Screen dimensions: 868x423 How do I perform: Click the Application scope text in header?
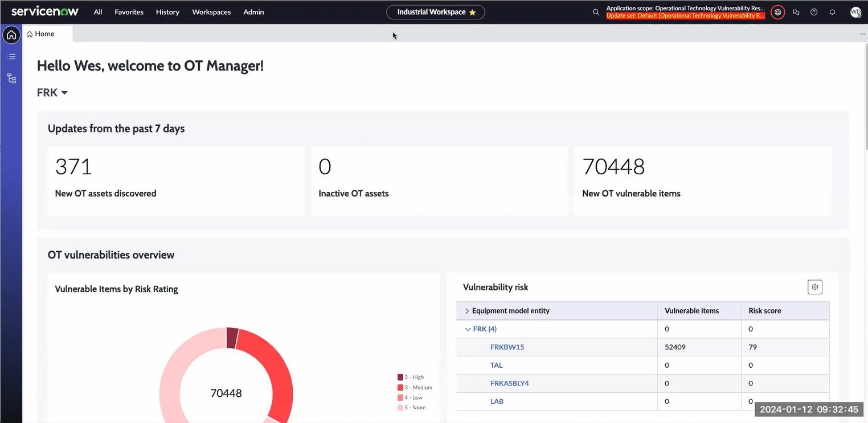686,9
